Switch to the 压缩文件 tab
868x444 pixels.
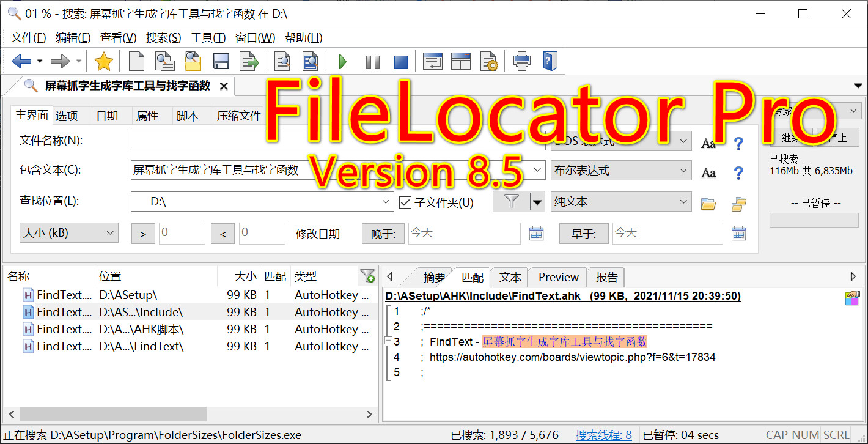click(x=239, y=116)
